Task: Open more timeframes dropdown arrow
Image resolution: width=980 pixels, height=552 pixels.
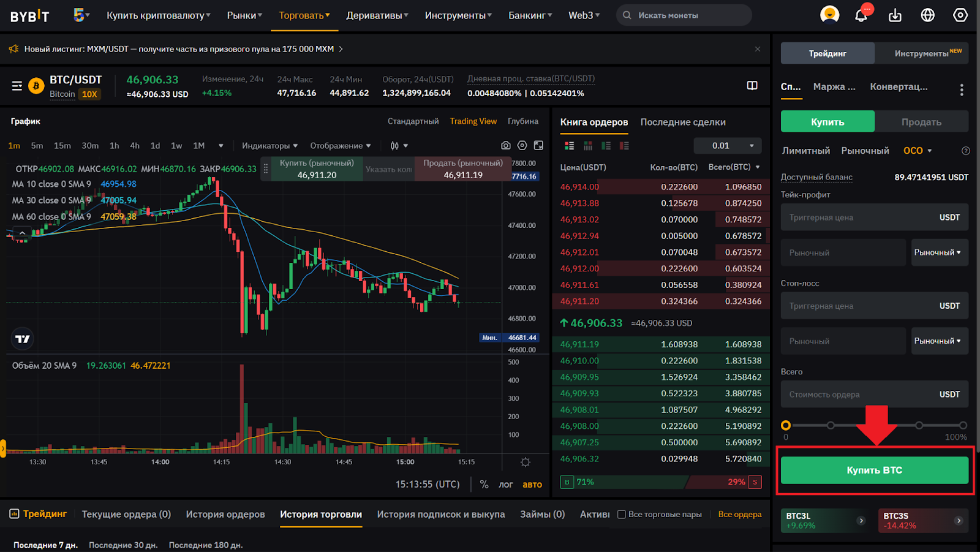Action: click(221, 146)
